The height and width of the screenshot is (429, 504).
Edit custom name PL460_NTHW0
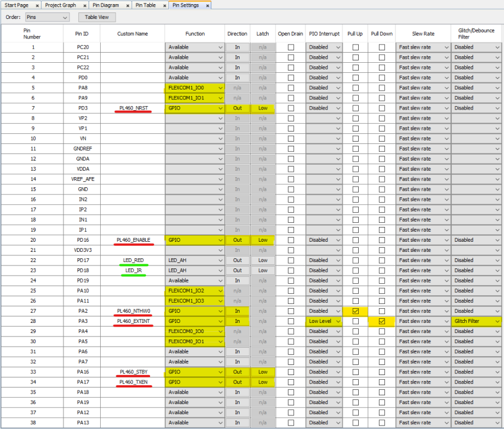(133, 311)
